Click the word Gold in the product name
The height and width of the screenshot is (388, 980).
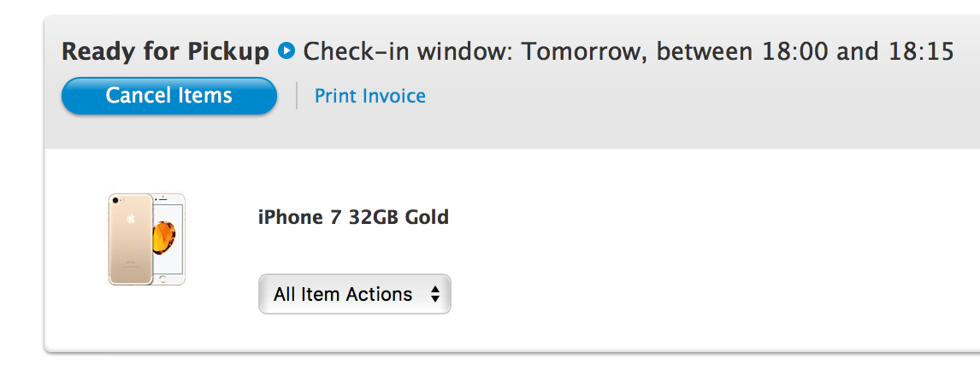(x=427, y=217)
